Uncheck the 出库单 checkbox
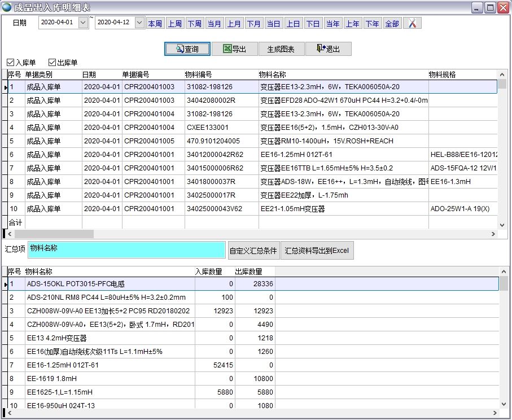The width and height of the screenshot is (512, 420). point(52,63)
